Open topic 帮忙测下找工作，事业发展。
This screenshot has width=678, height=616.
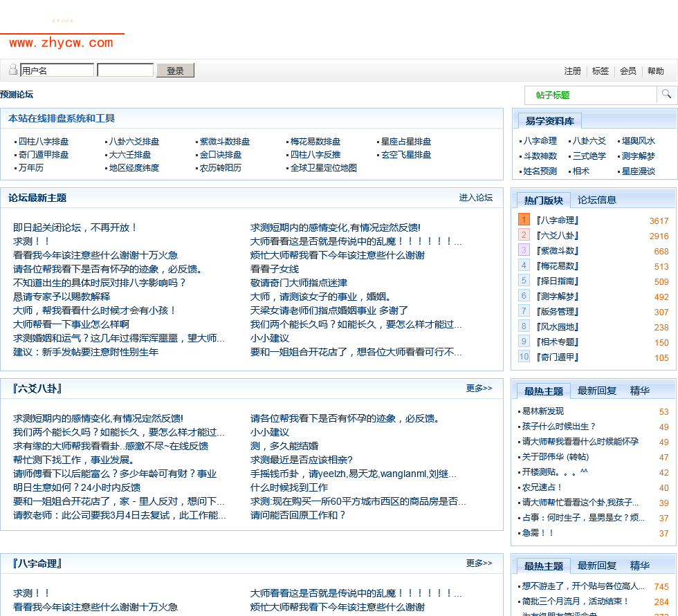click(75, 460)
